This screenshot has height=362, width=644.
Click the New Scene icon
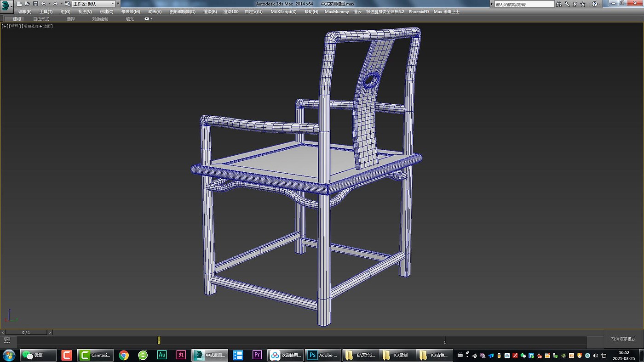(19, 4)
